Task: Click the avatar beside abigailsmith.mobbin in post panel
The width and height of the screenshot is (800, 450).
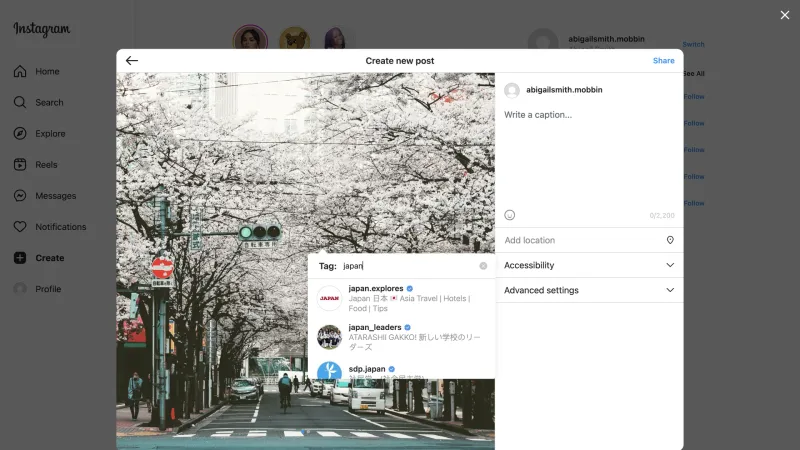Action: (512, 90)
